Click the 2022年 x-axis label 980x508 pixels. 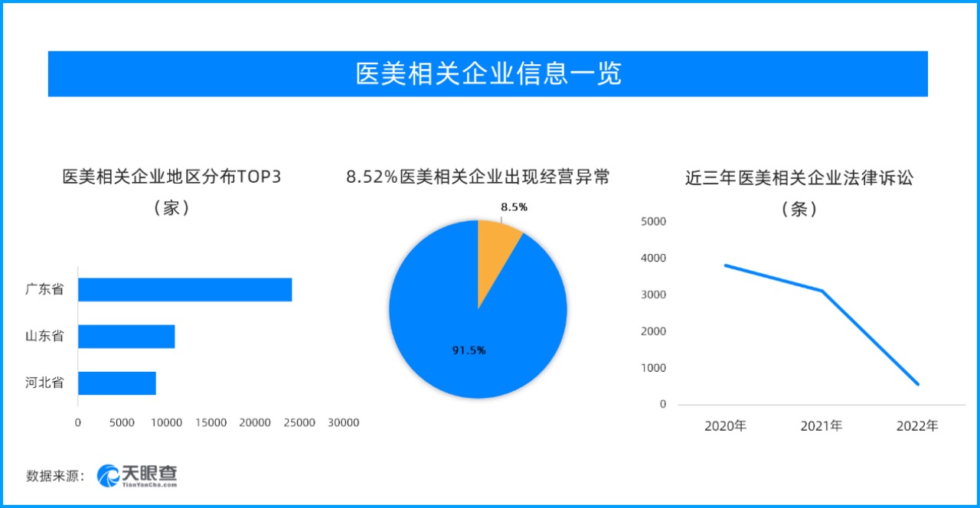[x=917, y=426]
